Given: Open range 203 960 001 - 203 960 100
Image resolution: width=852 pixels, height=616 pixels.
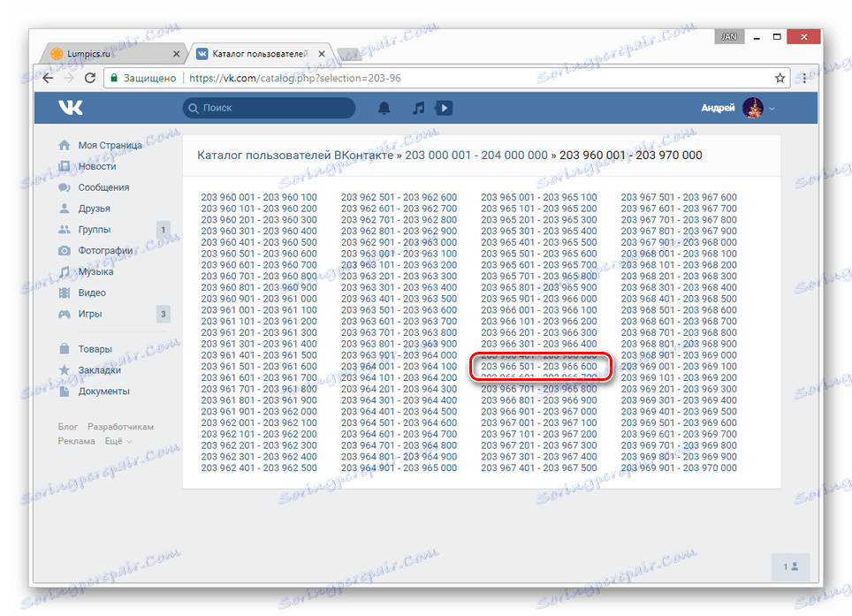Looking at the screenshot, I should [x=259, y=197].
